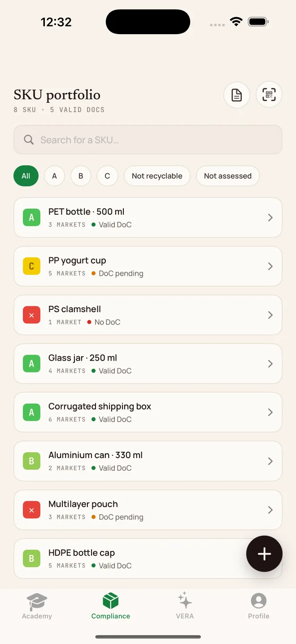Toggle the Not recyclable filter chip
The width and height of the screenshot is (296, 644).
coord(157,176)
